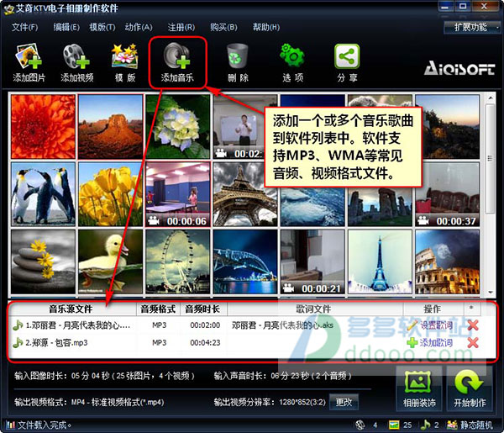Click the Add Video (添加视频) toolbar icon
Screen dimensions: 504x433
click(x=76, y=57)
